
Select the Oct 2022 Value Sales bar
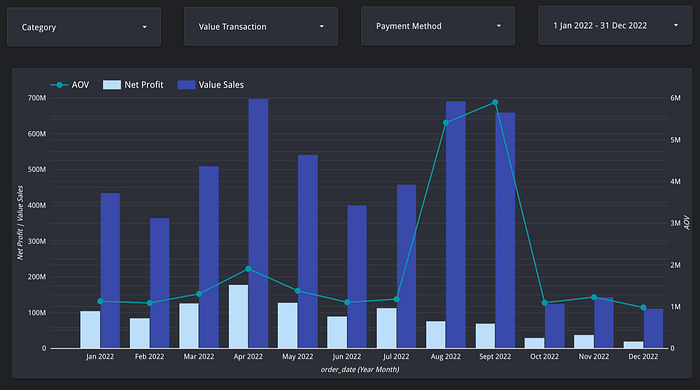(555, 326)
